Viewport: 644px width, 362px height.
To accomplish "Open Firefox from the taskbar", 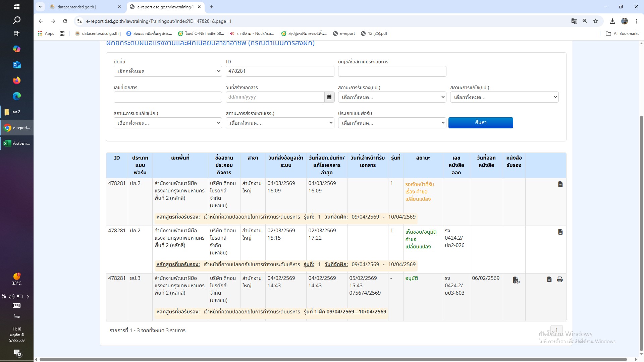I will point(16,80).
